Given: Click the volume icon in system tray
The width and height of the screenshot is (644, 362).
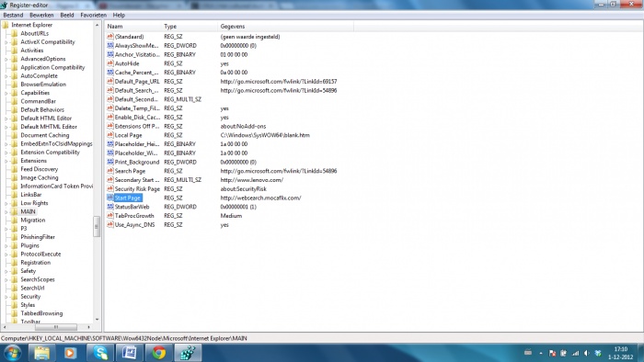Looking at the screenshot, I should (587, 353).
